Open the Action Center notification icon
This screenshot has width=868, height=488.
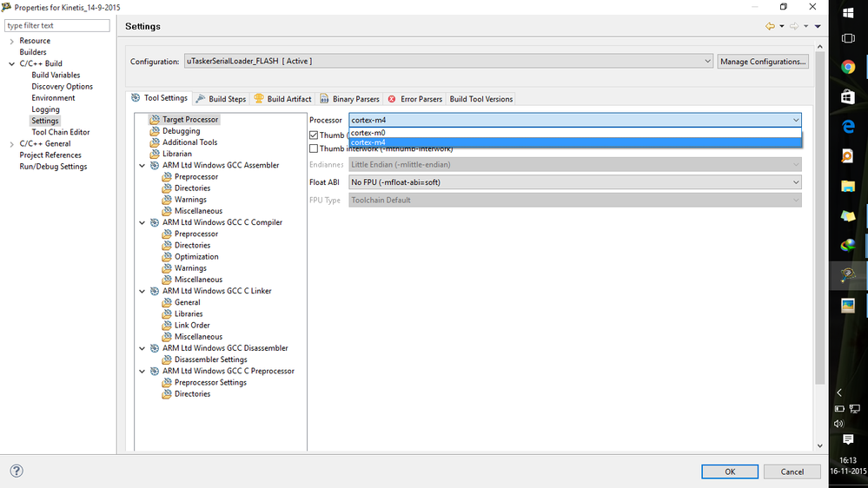(847, 439)
